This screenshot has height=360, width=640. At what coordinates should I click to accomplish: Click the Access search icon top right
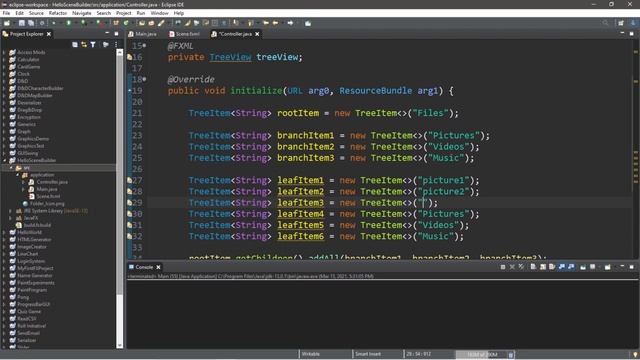605,23
